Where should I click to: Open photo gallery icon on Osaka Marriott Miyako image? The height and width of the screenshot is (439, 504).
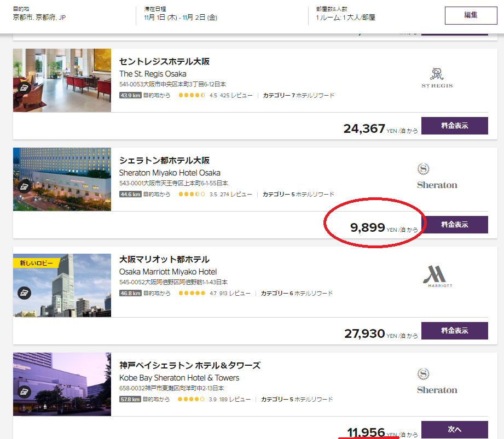click(25, 292)
